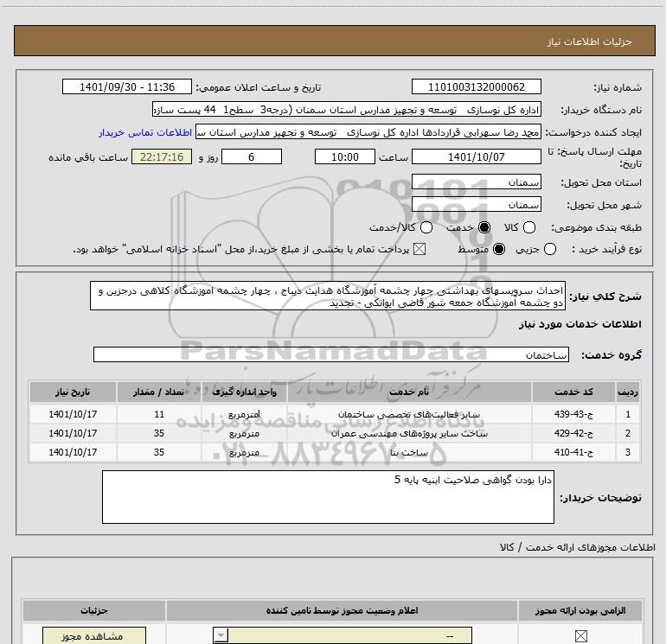Viewport: 666px width, 644px height.
Task: Click the کد خدمت column header
Action: pos(573,392)
